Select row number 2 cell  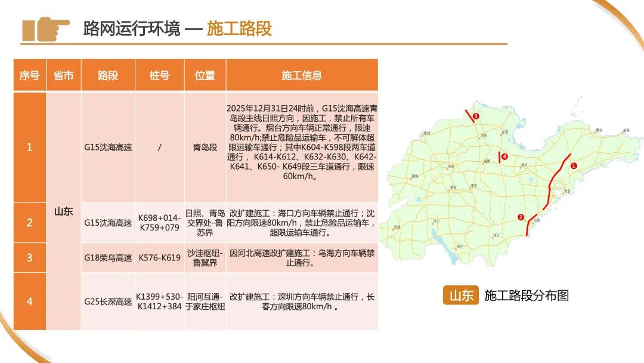[30, 223]
